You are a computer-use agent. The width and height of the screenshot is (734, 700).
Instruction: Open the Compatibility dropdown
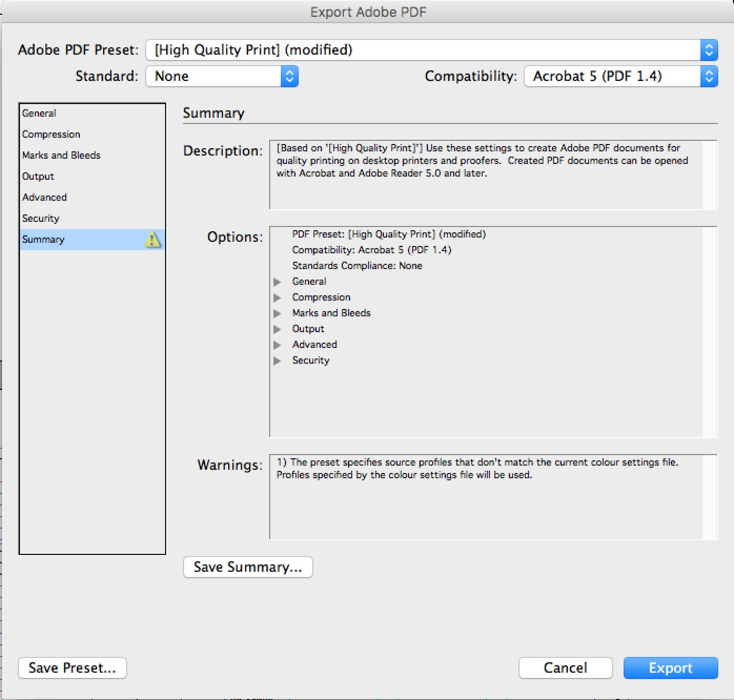pyautogui.click(x=621, y=76)
